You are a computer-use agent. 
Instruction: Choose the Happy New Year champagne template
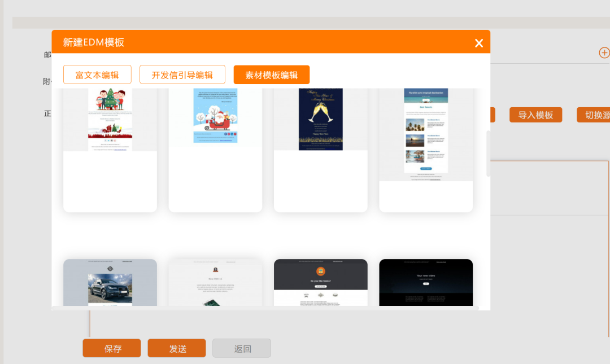[321, 150]
